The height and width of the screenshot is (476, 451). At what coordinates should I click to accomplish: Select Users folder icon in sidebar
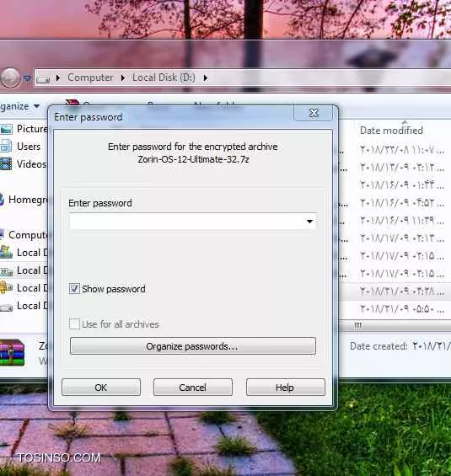point(6,147)
